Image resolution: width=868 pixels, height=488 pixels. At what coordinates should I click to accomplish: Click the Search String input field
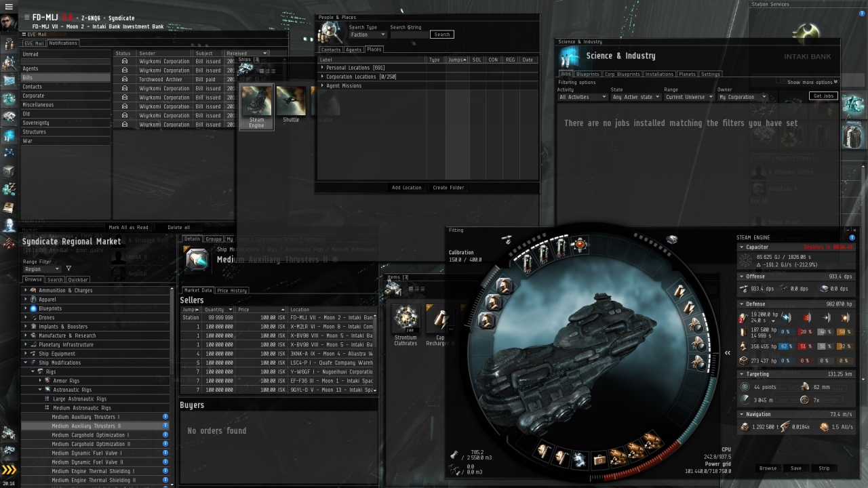point(409,35)
